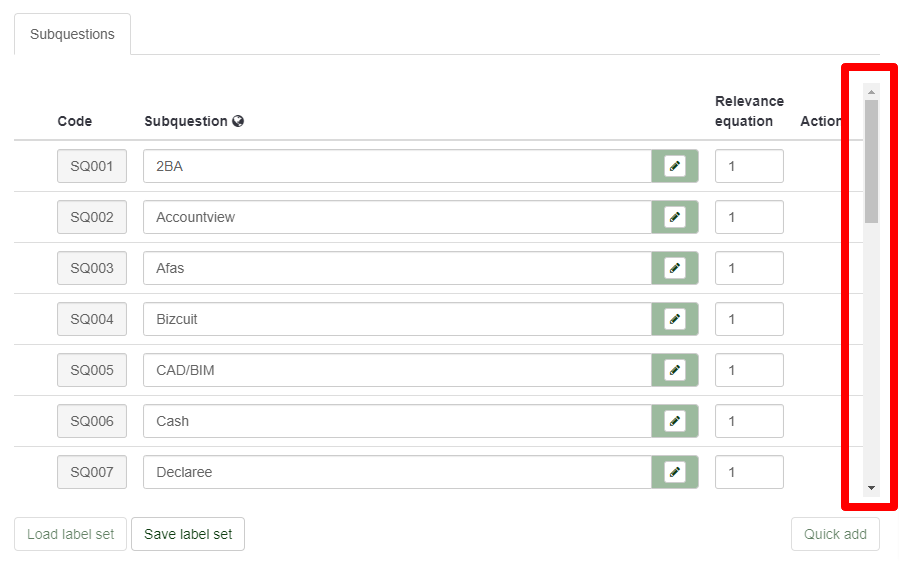
Task: Click the relevance equation input for SQ007
Action: [749, 472]
